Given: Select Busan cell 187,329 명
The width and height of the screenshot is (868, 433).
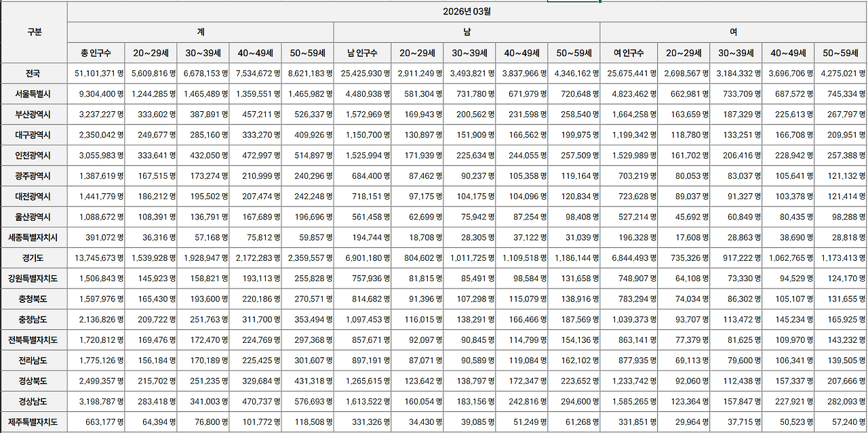Looking at the screenshot, I should coord(736,115).
